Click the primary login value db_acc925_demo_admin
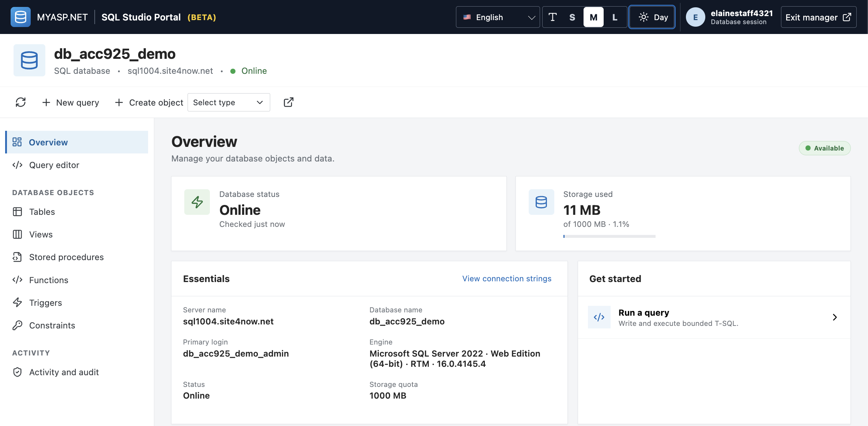 (236, 354)
